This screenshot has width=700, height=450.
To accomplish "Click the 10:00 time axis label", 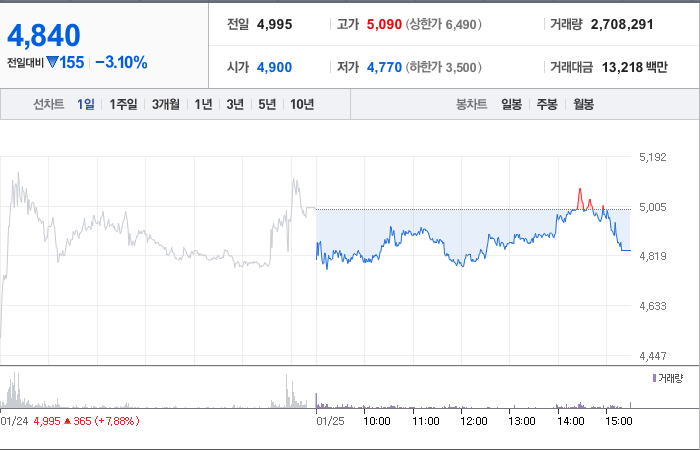I will coord(377,421).
